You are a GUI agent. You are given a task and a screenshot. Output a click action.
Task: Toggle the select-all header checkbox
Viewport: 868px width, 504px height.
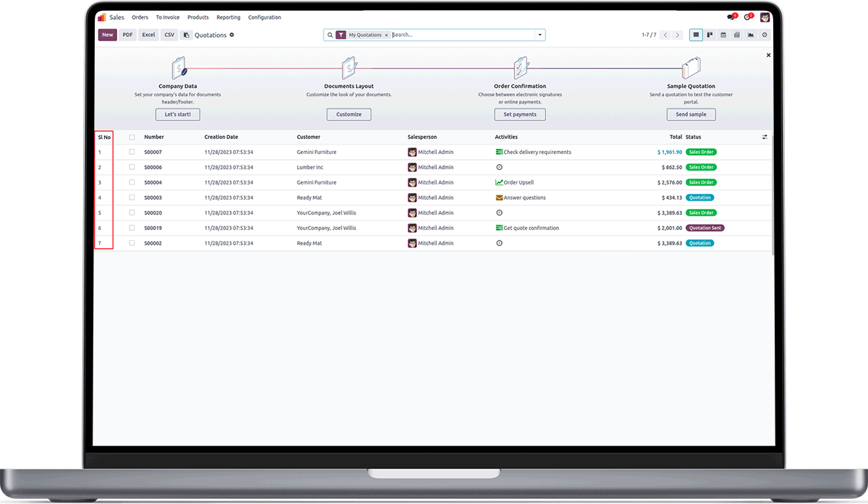[x=132, y=137]
